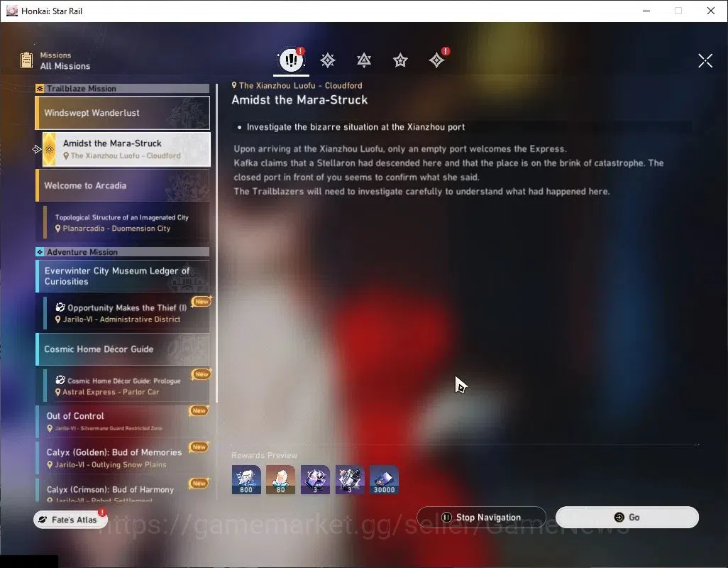Open Everwinter City Museum Ledger of Curiosities
This screenshot has height=568, width=728.
(x=123, y=276)
